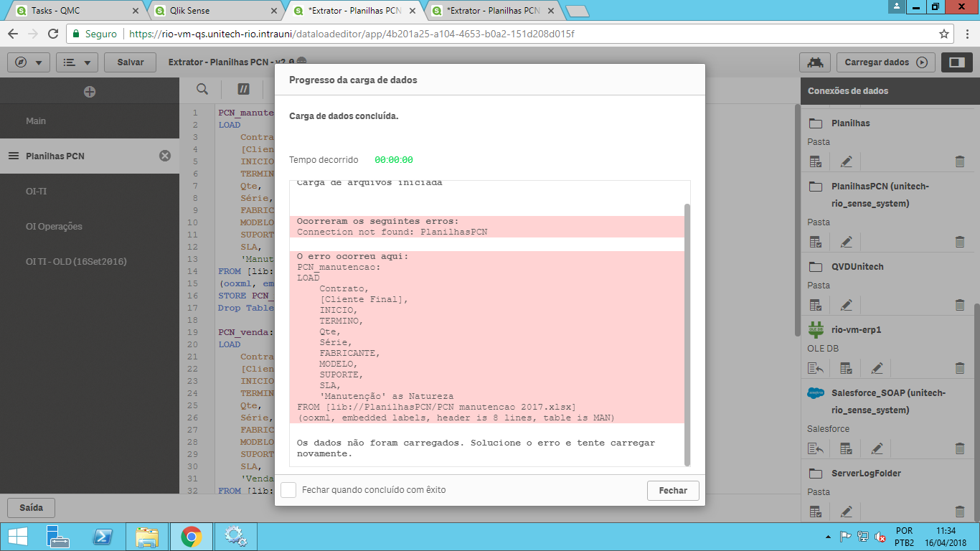This screenshot has width=980, height=551.
Task: Switch to Tasks - QMC browser tab
Action: pos(76,11)
